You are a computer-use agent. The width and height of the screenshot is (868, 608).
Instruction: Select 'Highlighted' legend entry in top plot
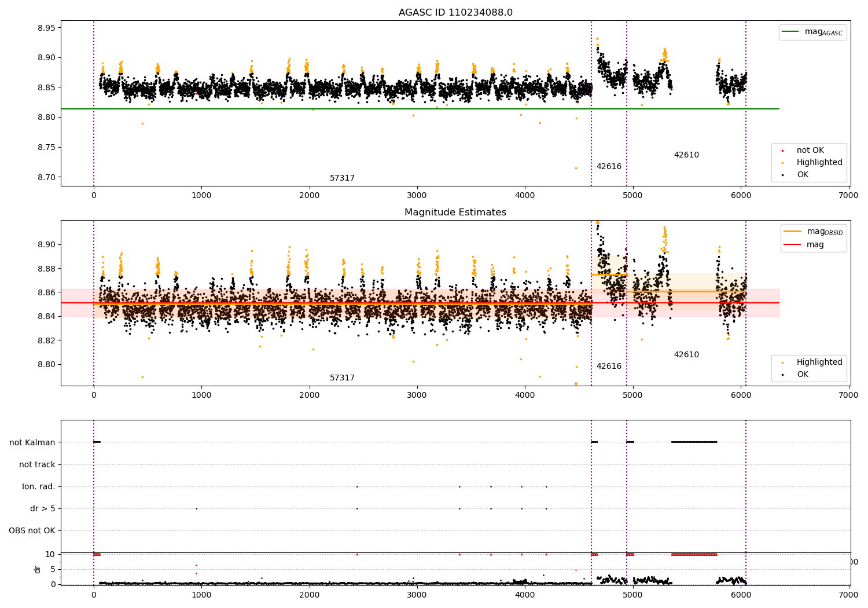pos(819,163)
